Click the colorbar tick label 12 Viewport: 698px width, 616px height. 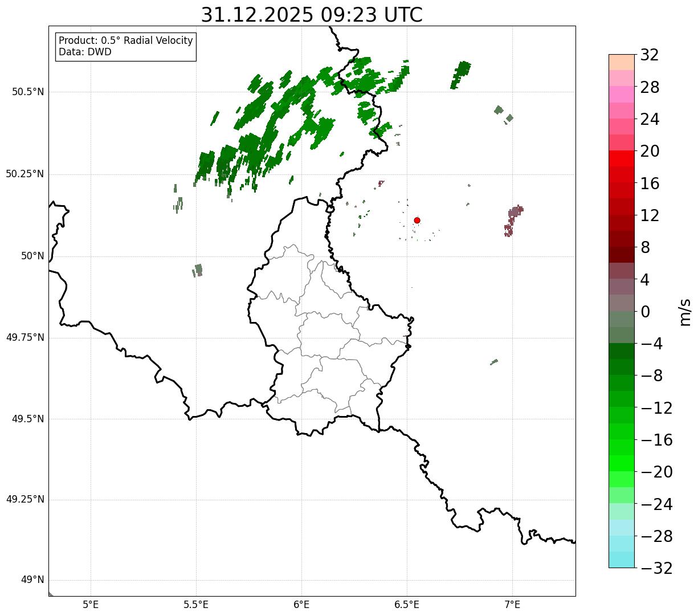650,215
